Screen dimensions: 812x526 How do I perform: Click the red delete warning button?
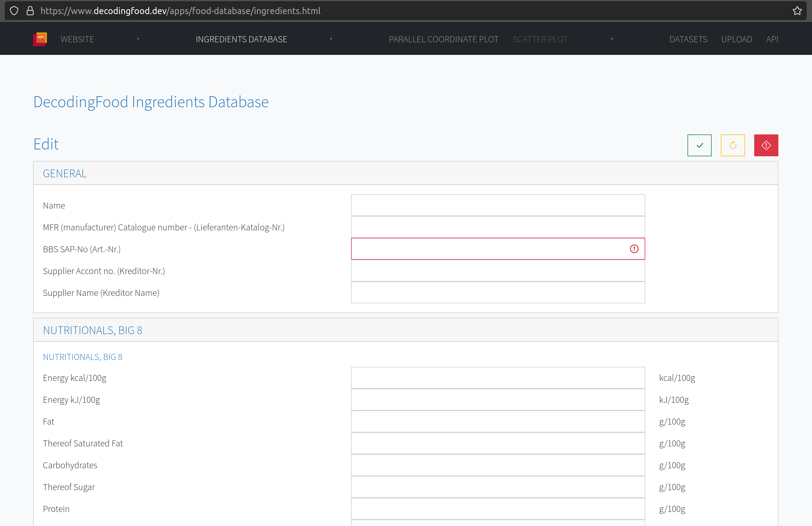pyautogui.click(x=766, y=145)
